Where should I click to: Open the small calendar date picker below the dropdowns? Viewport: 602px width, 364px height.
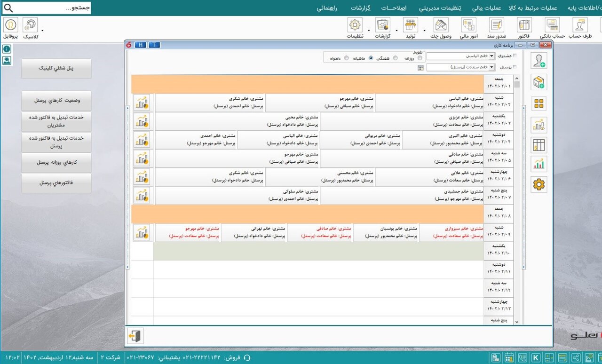tap(420, 68)
